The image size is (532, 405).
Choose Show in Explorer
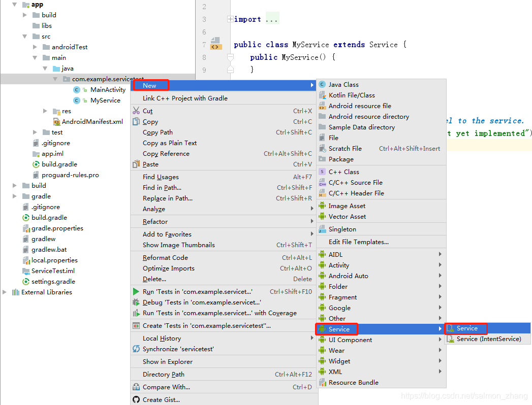point(223,362)
